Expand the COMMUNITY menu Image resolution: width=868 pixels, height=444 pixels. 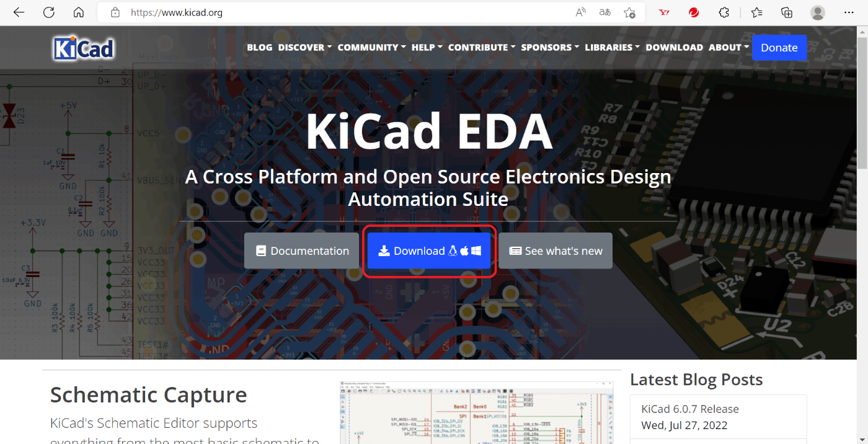pyautogui.click(x=372, y=47)
